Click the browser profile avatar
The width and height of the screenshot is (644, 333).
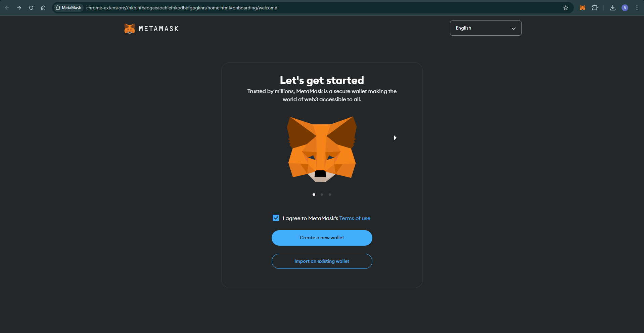[625, 8]
